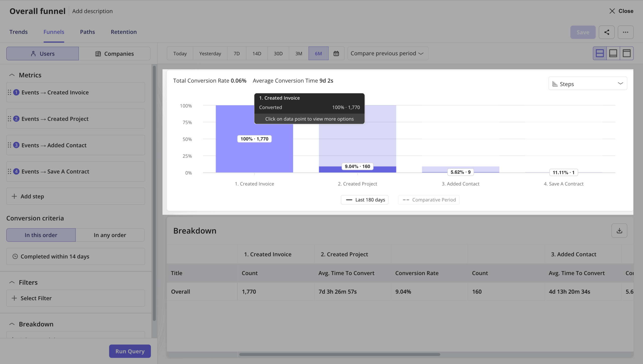Viewport: 643px width, 364px height.
Task: Select the bottom panel layout view icon
Action: pyautogui.click(x=613, y=53)
